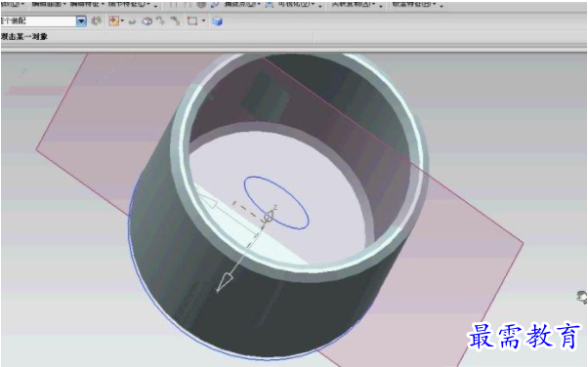The height and width of the screenshot is (367, 588).
Task: Click the 双击某一对象 prompt text
Action: coord(24,37)
